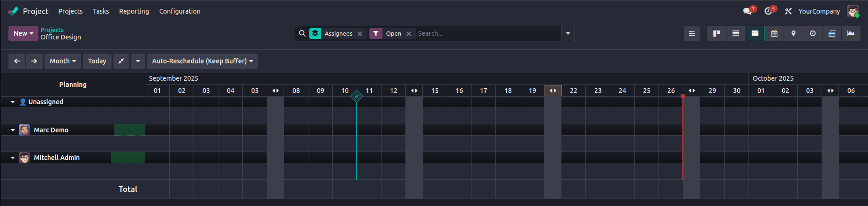Switch to List view
This screenshot has width=868, height=206.
point(736,33)
